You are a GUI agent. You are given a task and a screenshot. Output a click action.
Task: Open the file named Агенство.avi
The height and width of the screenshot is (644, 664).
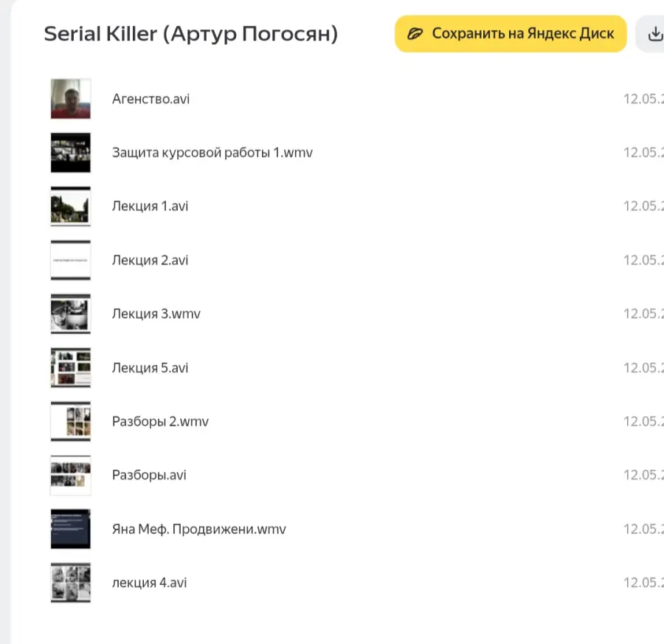click(151, 99)
